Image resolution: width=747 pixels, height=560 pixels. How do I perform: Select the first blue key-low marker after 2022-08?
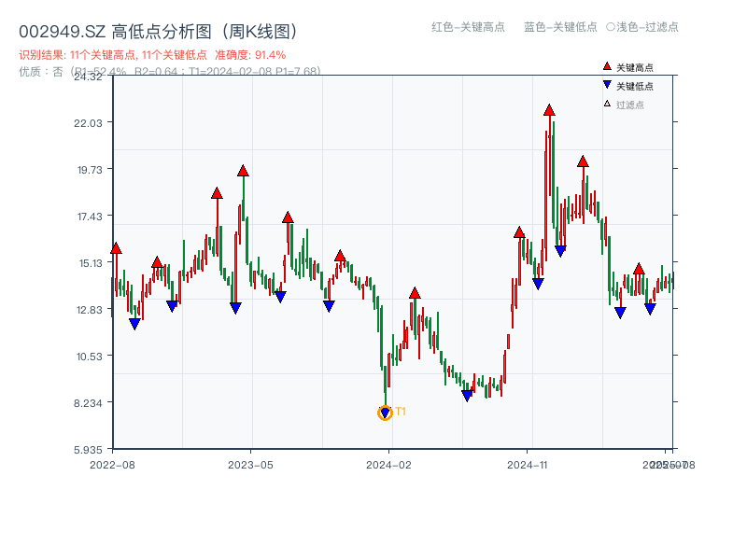tap(134, 324)
